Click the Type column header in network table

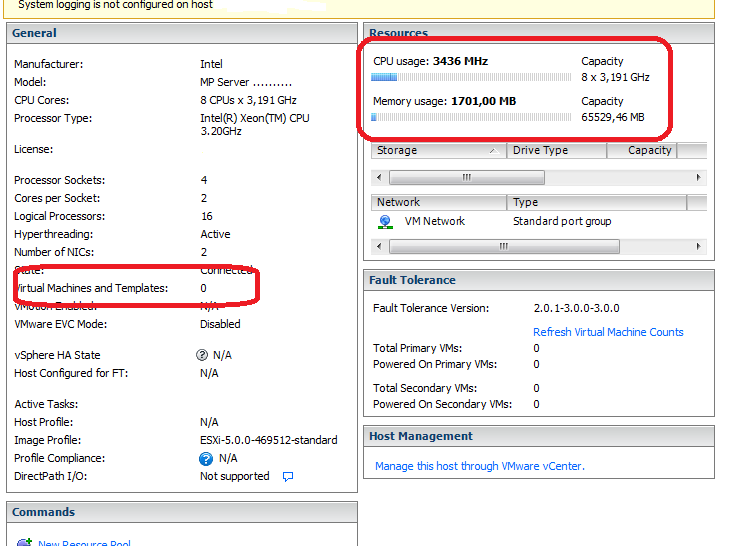tap(596, 202)
